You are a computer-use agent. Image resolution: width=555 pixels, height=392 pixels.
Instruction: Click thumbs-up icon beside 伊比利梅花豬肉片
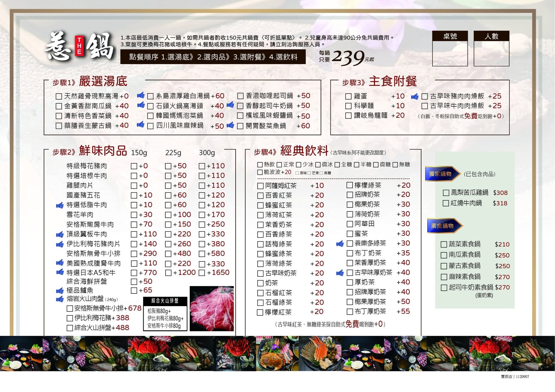click(x=60, y=244)
